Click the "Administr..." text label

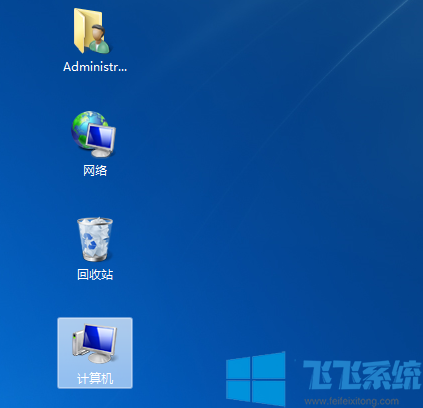pos(95,67)
